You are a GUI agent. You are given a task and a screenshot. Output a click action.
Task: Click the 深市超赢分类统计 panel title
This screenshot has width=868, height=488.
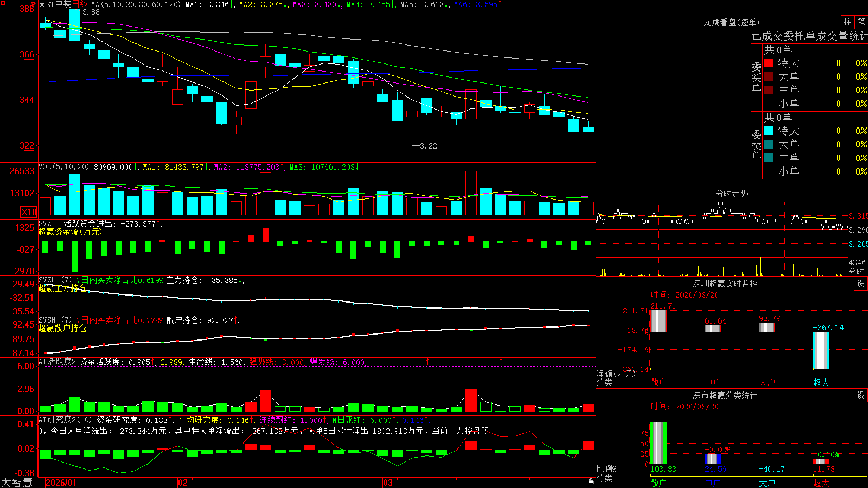point(725,395)
